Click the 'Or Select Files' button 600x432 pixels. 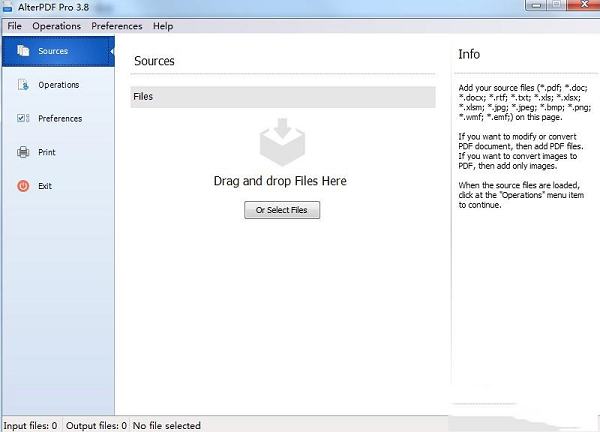tap(282, 210)
